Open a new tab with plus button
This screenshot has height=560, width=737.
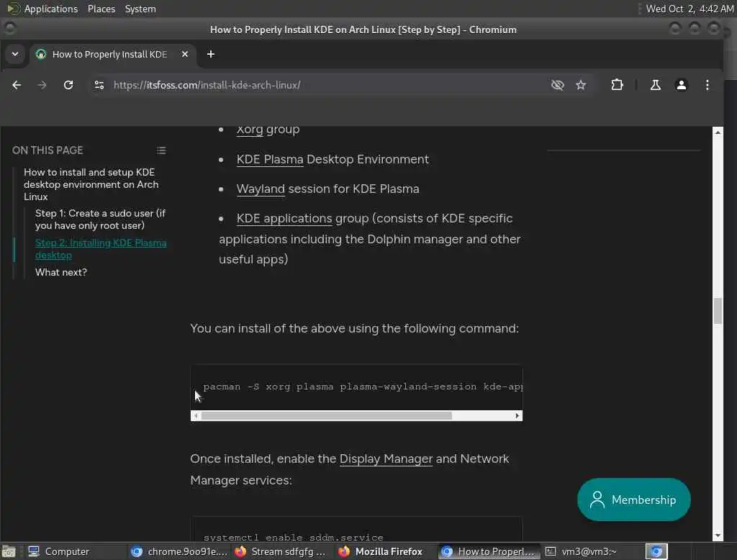point(211,54)
